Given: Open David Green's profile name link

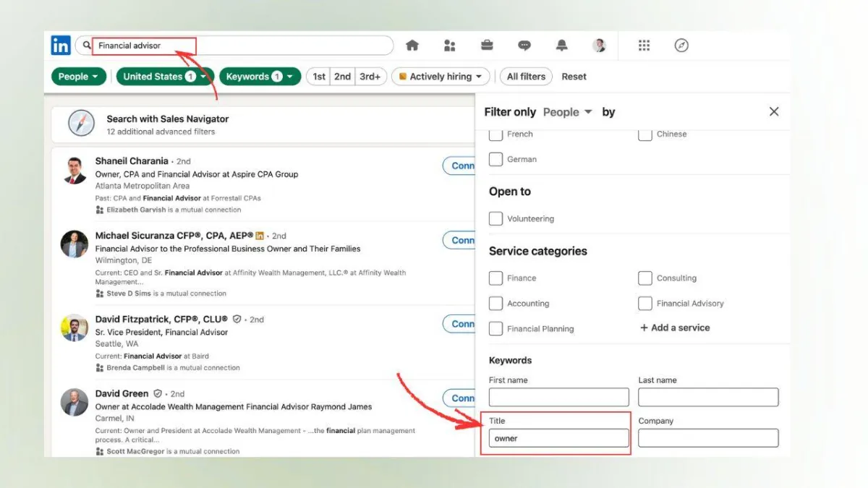Looking at the screenshot, I should 122,393.
